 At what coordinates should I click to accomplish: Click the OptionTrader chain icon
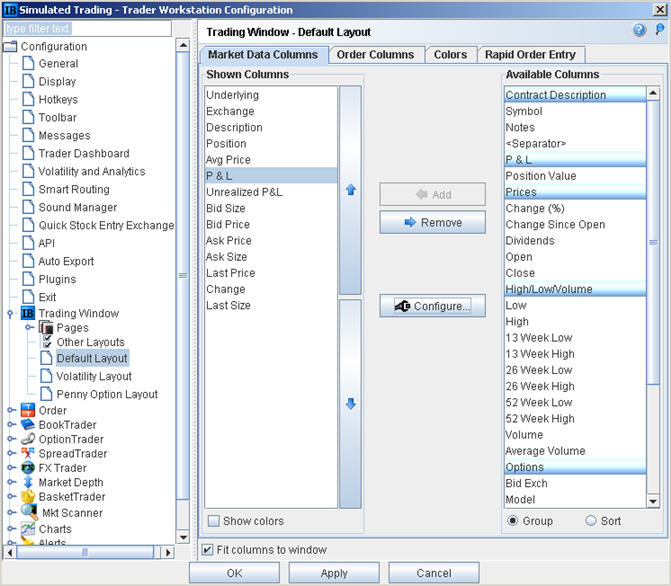[x=28, y=439]
